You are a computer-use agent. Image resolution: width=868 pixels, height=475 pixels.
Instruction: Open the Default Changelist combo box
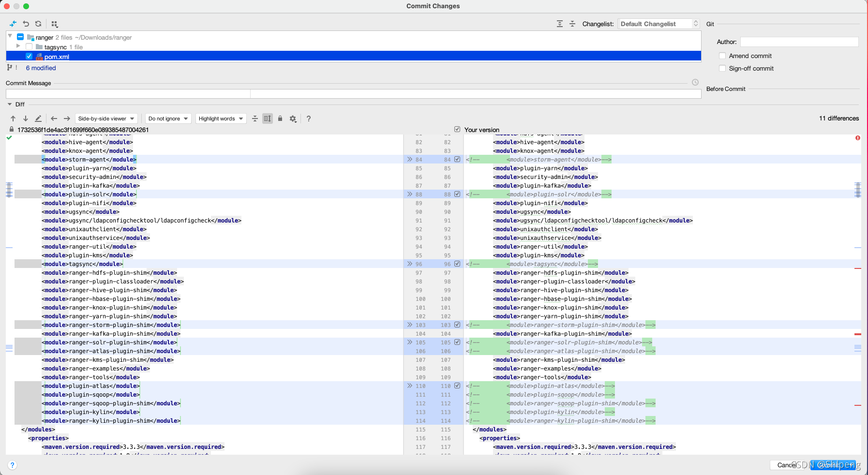[x=658, y=24]
